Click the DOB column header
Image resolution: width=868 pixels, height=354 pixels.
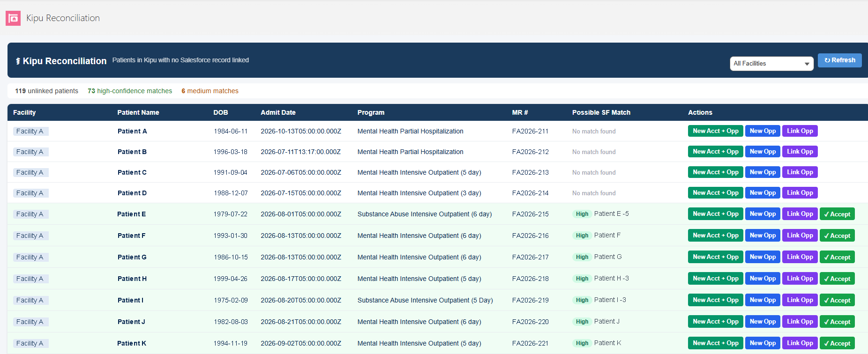221,112
